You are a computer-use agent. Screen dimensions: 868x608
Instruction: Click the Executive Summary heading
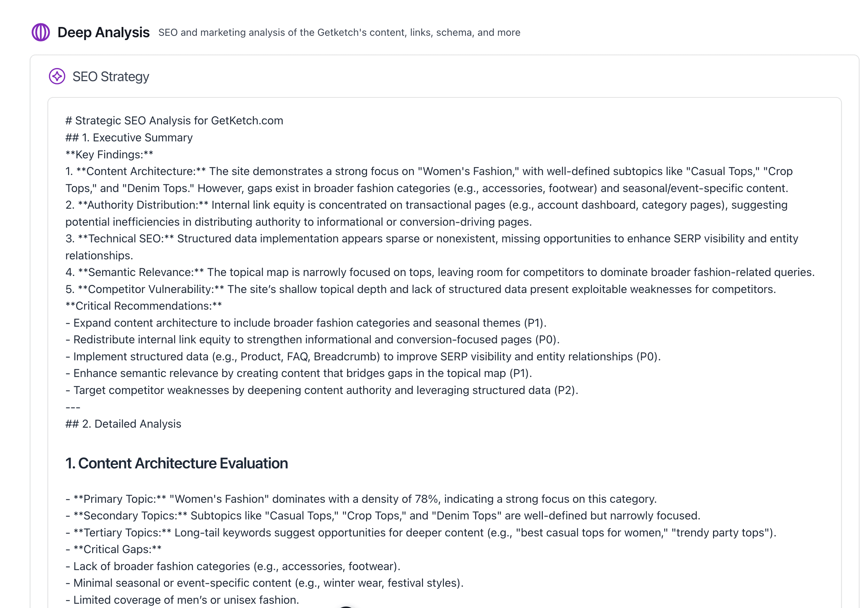pos(129,137)
